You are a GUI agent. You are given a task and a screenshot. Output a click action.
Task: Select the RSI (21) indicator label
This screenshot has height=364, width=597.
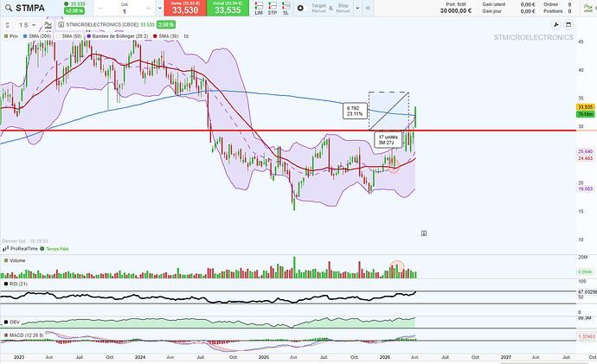coord(16,284)
